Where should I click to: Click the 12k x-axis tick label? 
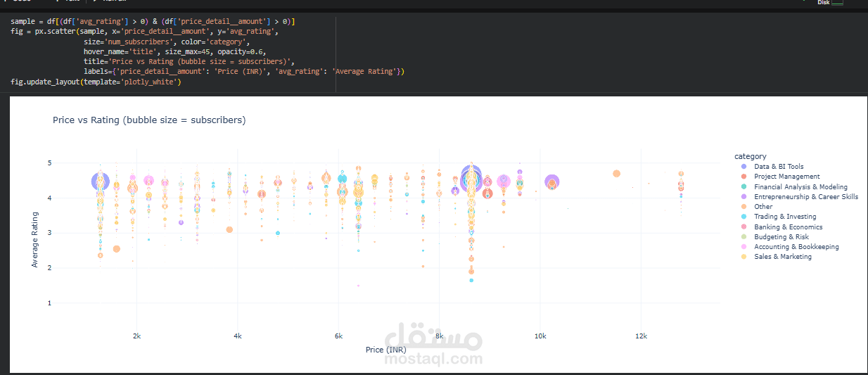point(640,336)
